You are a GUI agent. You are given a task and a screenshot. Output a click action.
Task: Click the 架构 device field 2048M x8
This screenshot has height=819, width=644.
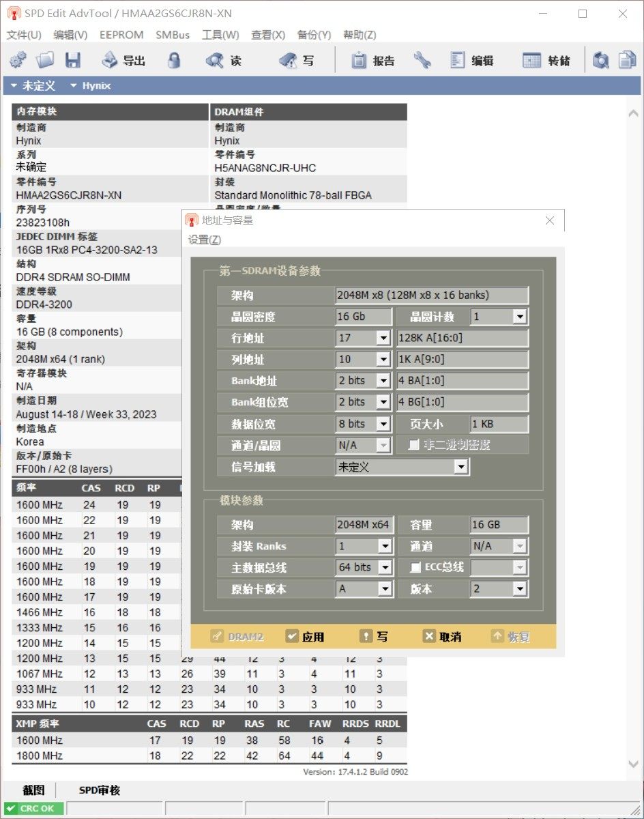(x=432, y=296)
